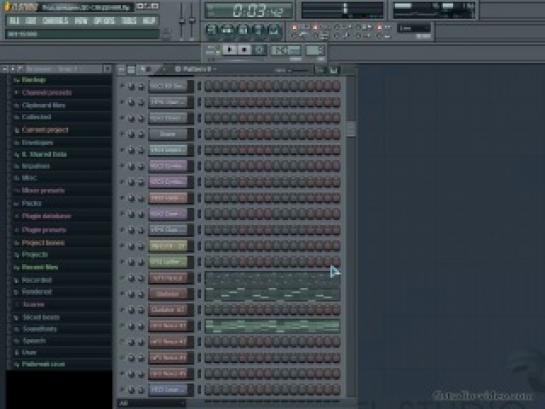Click the Record button in the transport panel

259,50
